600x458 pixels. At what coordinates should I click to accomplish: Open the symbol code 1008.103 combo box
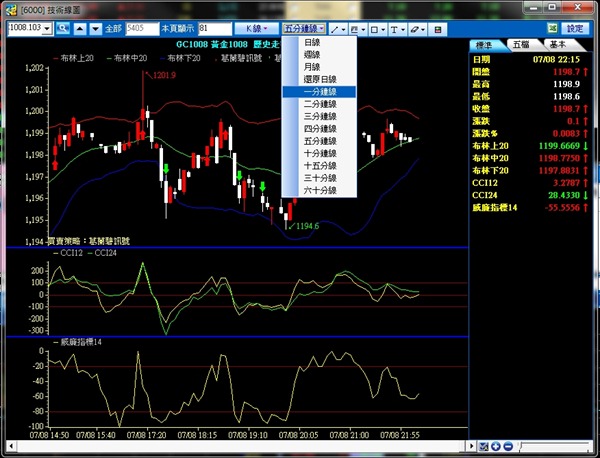pyautogui.click(x=30, y=28)
